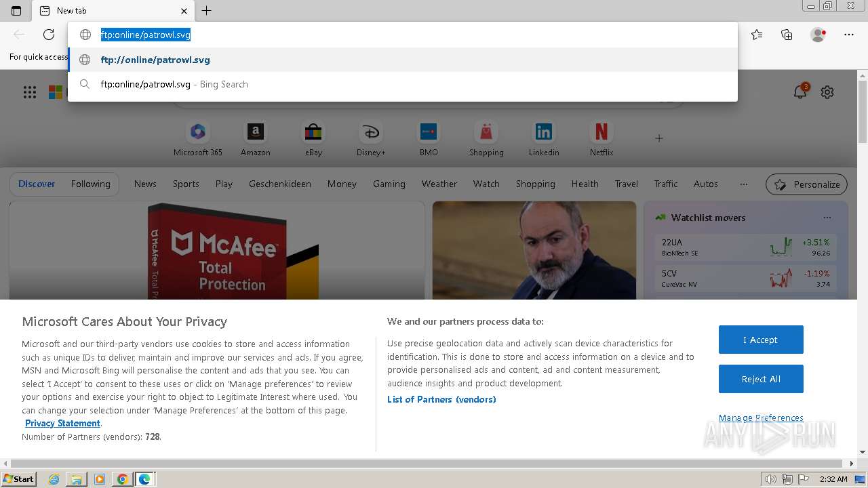Screen dimensions: 868x488
Task: Open the Travel feed category
Action: coord(627,184)
